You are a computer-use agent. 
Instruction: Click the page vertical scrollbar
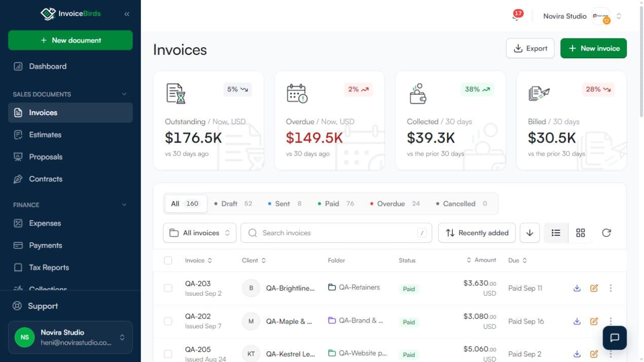pos(641,61)
